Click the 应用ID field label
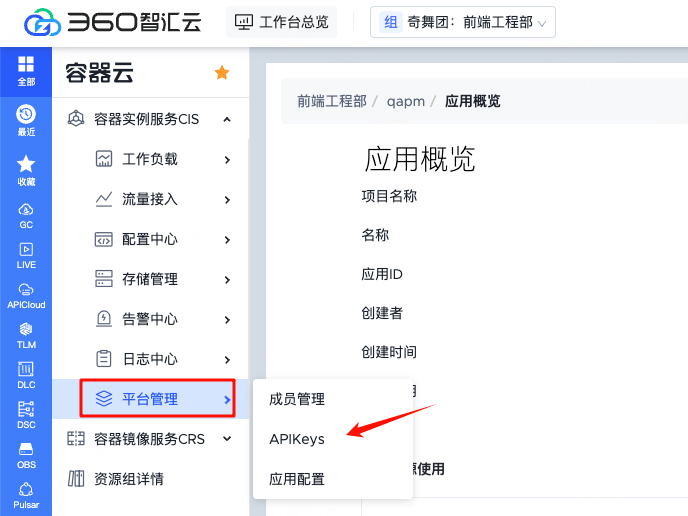 coord(382,274)
